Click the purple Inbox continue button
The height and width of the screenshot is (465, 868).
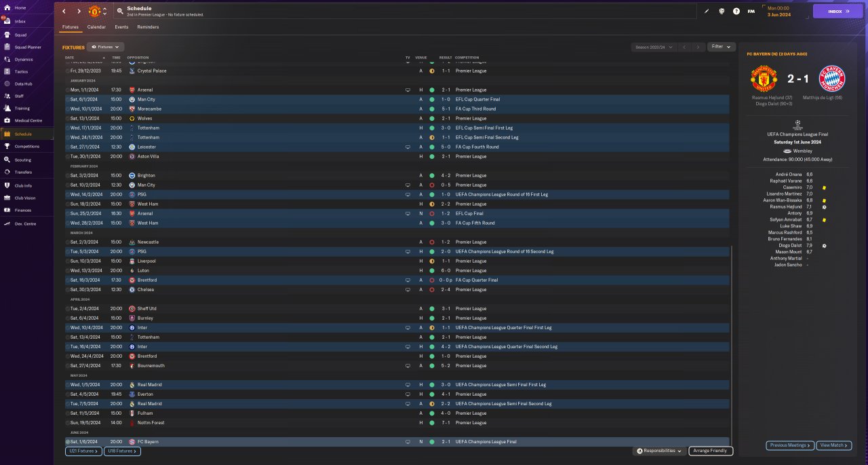838,11
